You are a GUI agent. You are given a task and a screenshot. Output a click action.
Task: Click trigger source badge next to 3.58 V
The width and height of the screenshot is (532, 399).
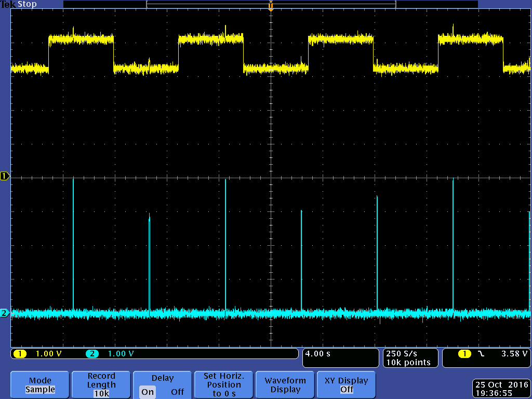click(464, 354)
